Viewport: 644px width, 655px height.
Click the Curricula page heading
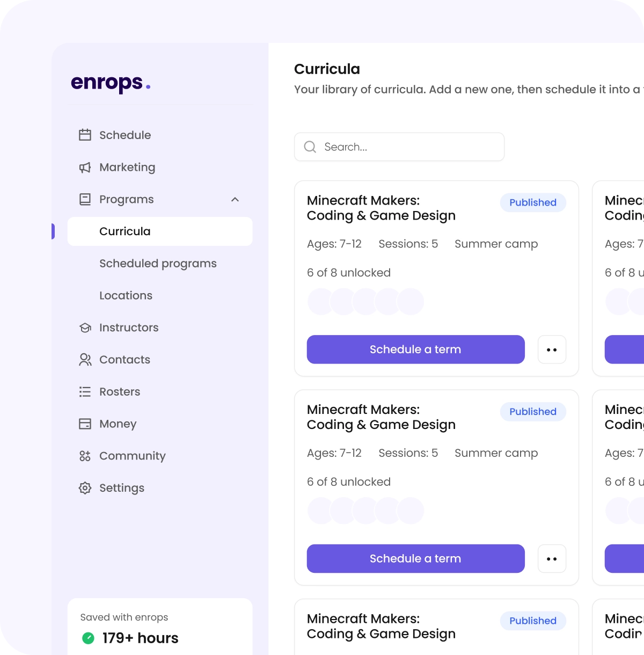coord(327,69)
